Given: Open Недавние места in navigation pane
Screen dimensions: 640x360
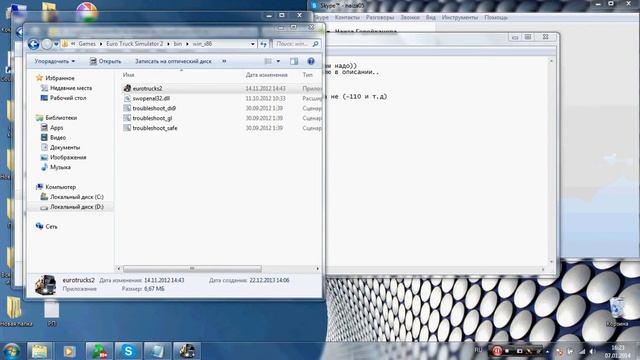Looking at the screenshot, I should (71, 88).
